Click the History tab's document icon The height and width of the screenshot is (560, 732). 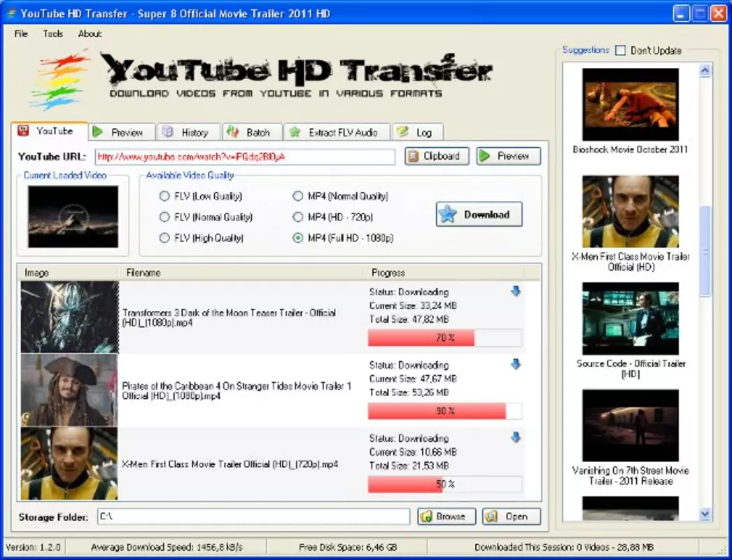pyautogui.click(x=167, y=132)
